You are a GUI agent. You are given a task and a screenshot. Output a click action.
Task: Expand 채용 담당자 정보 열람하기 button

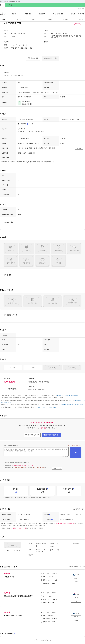pyautogui.click(x=52, y=435)
